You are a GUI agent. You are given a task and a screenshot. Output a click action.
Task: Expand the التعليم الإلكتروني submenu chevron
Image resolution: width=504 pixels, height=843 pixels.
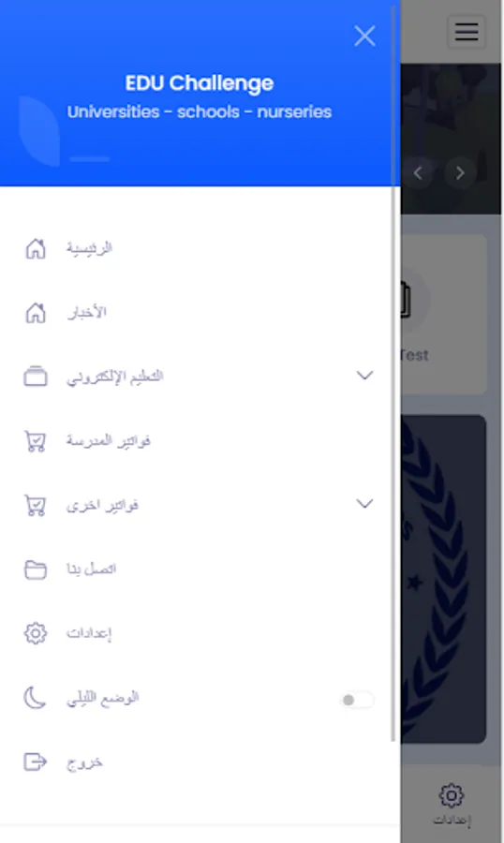pos(364,376)
